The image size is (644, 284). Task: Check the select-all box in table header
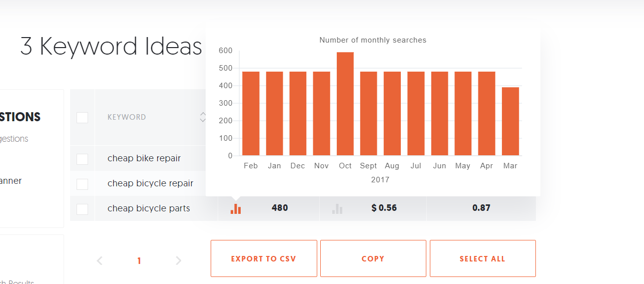pyautogui.click(x=82, y=118)
